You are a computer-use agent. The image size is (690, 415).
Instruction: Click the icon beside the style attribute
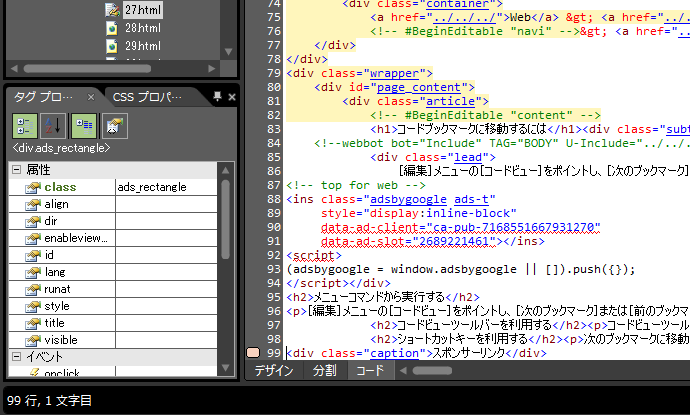coord(33,306)
